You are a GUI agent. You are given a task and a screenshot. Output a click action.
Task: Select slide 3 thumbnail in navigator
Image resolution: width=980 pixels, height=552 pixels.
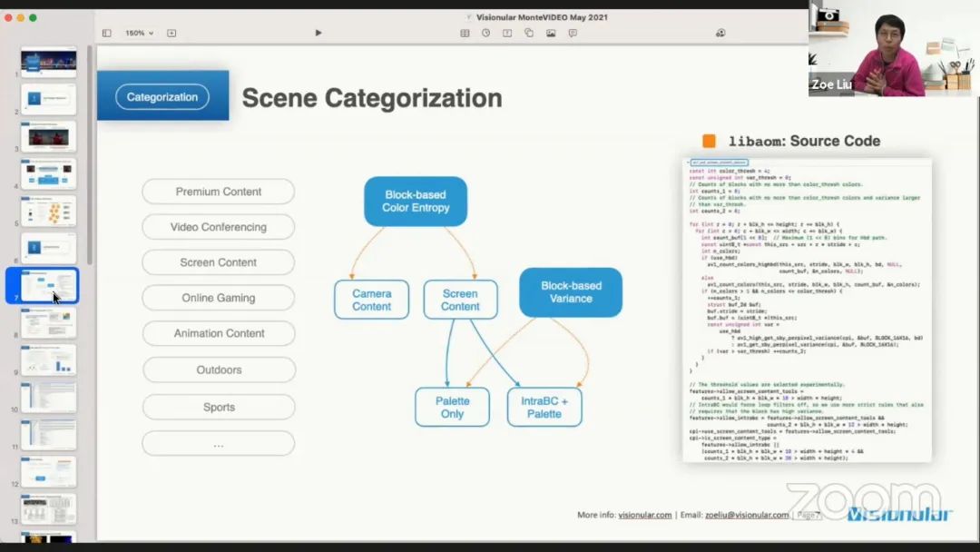[x=48, y=136]
